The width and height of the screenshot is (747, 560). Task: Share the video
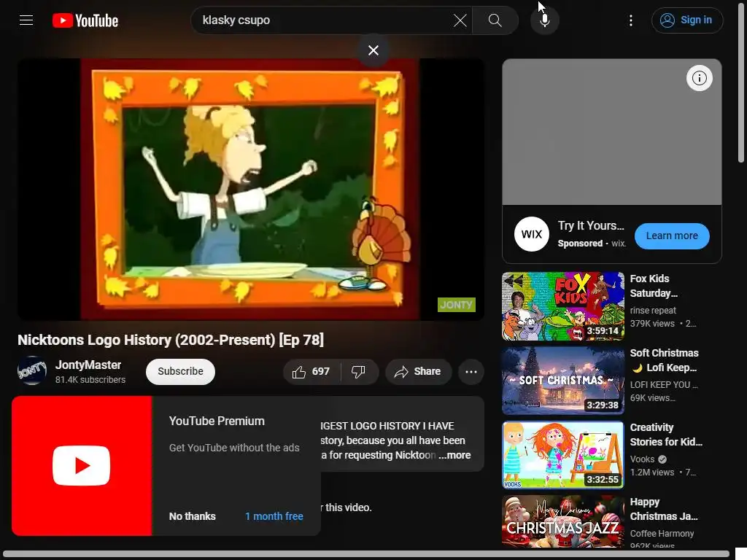pos(418,371)
